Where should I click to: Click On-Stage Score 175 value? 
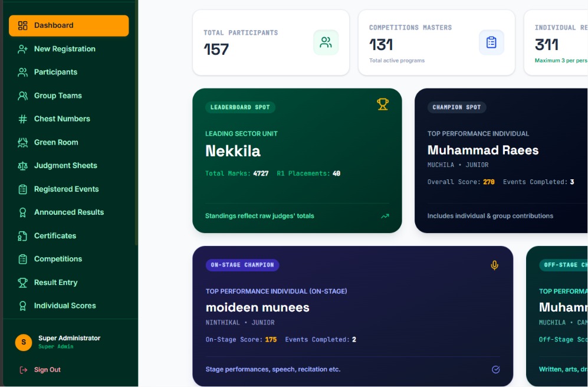click(x=271, y=340)
